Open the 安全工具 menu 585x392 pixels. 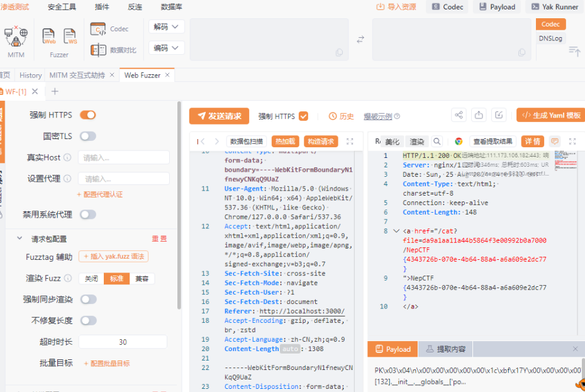(x=62, y=7)
